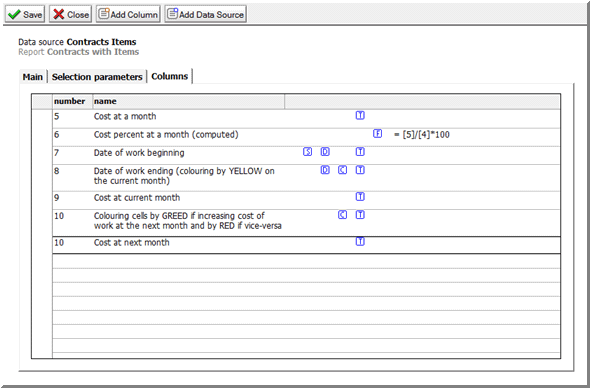Click T icon in Cost at current month row
This screenshot has width=590, height=388.
(x=360, y=196)
